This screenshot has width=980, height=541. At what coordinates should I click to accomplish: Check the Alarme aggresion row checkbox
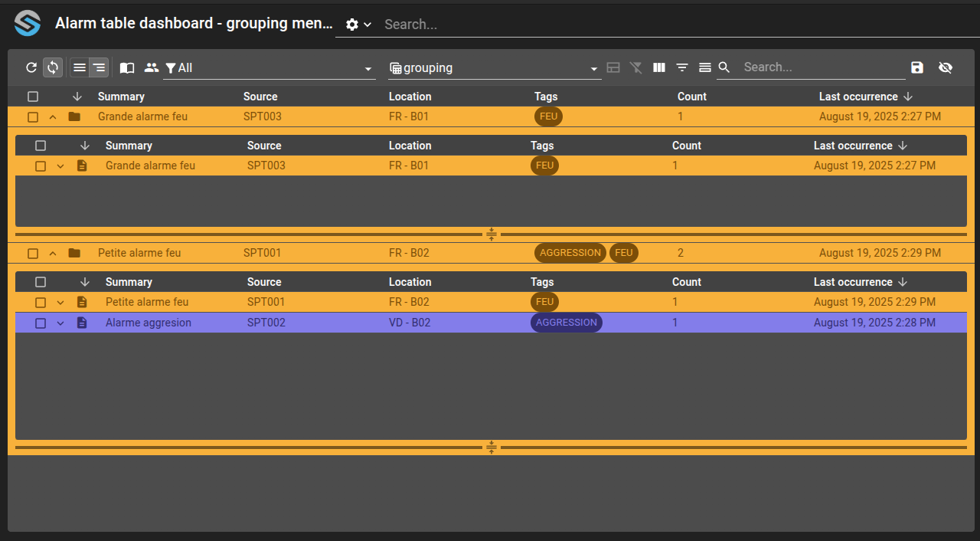(x=41, y=323)
